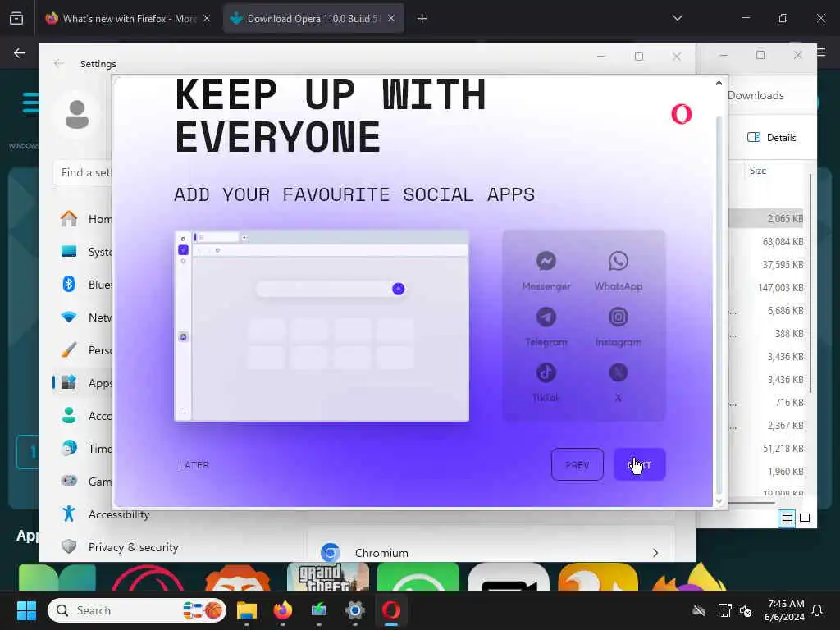
Task: Click the user avatar in Settings
Action: (76, 115)
